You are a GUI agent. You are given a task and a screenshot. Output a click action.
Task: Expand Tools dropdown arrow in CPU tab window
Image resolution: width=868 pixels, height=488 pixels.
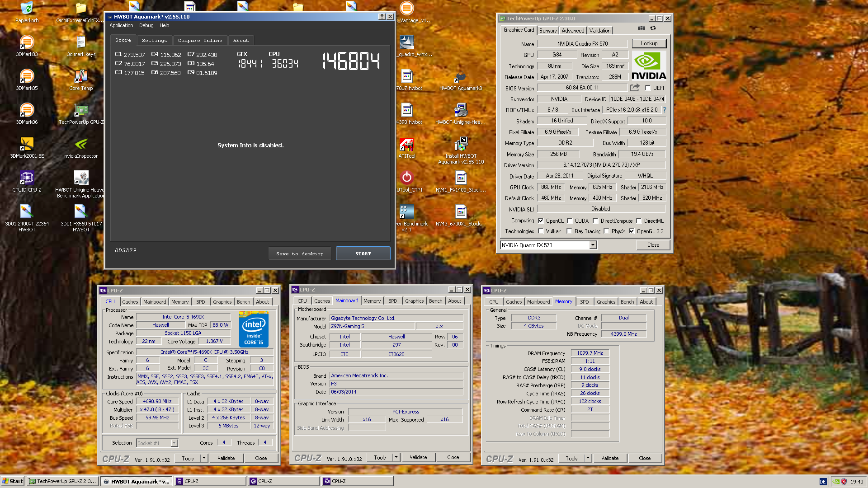tap(204, 458)
